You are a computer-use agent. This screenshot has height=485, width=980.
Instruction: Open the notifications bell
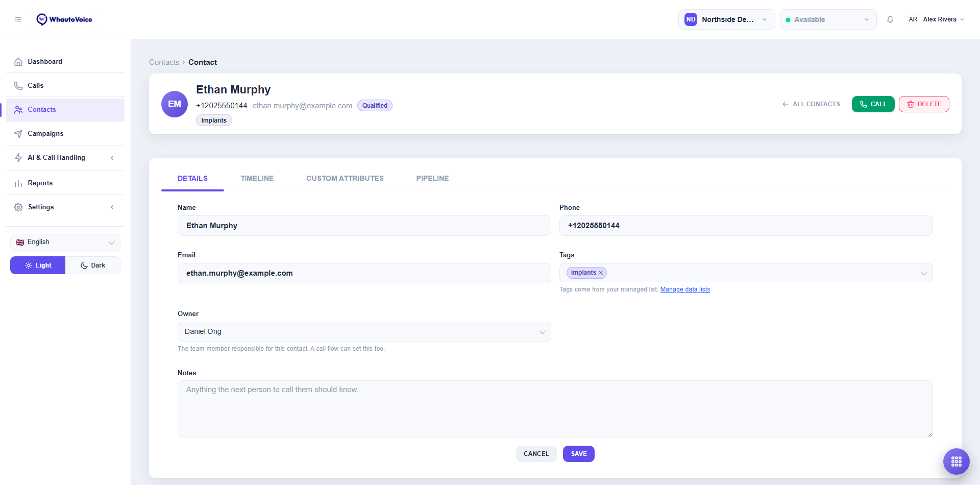coord(890,19)
